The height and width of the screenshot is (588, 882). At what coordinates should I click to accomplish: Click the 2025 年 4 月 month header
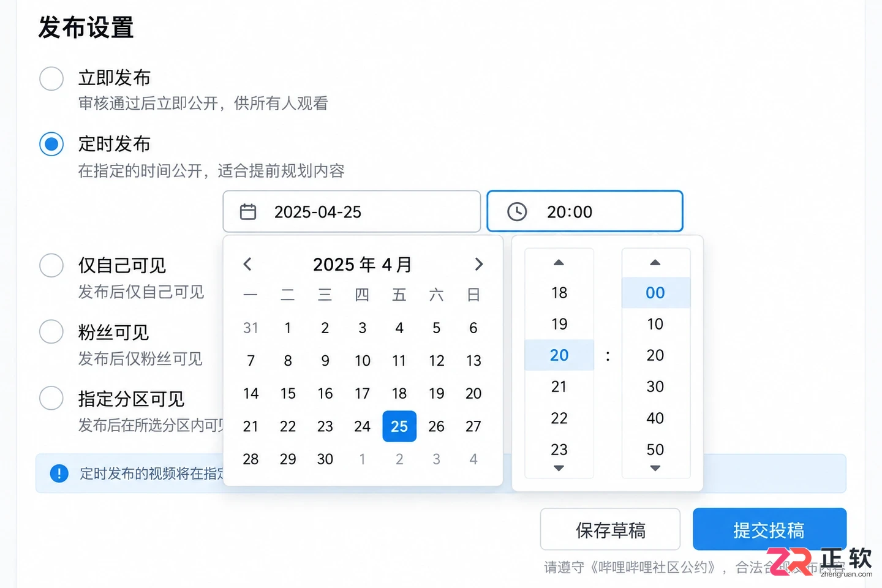tap(363, 265)
